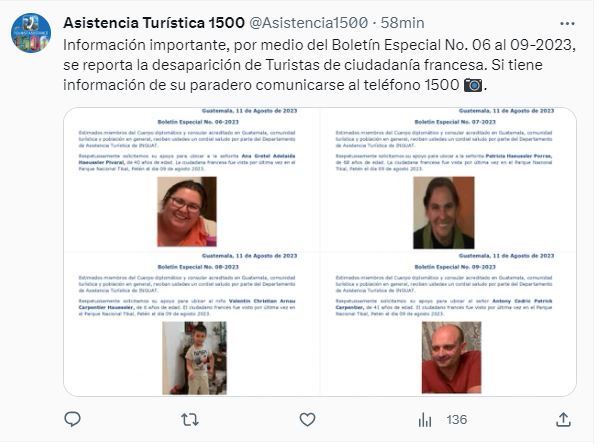Click the 136 views count
Viewport: 605px width, 444px height.
pyautogui.click(x=456, y=420)
